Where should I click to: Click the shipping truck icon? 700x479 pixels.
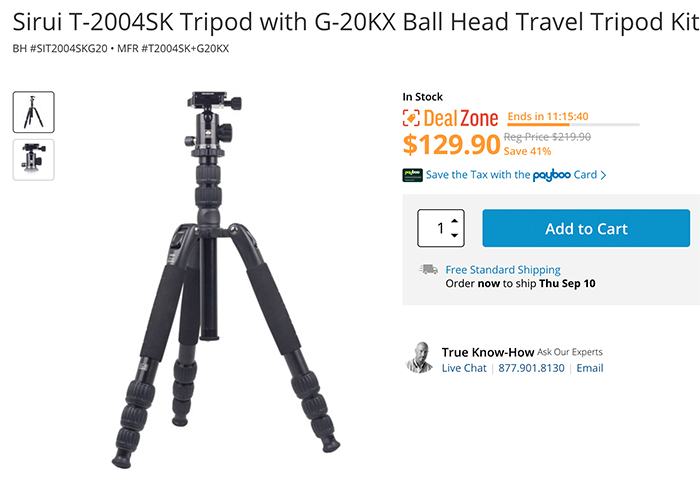429,269
